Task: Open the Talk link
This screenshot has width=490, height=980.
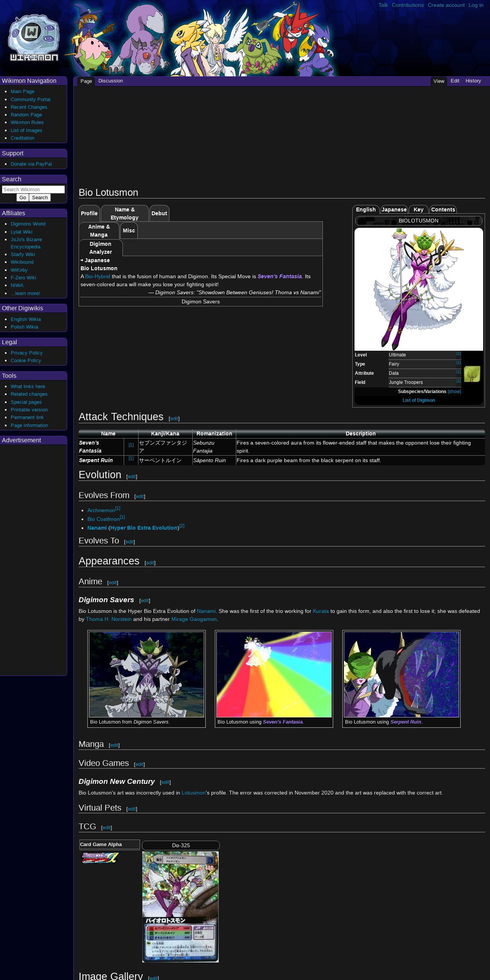Action: (x=383, y=5)
